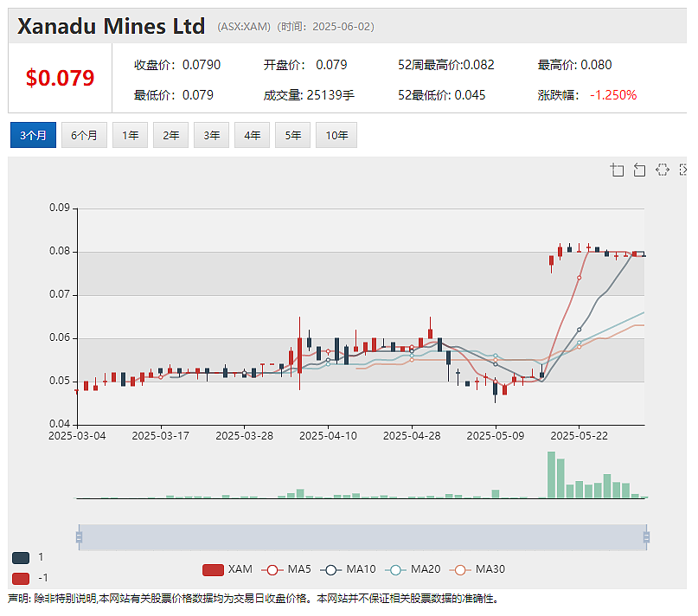Click the $0.079 current price
Screen dimensions: 698x616
(x=60, y=78)
